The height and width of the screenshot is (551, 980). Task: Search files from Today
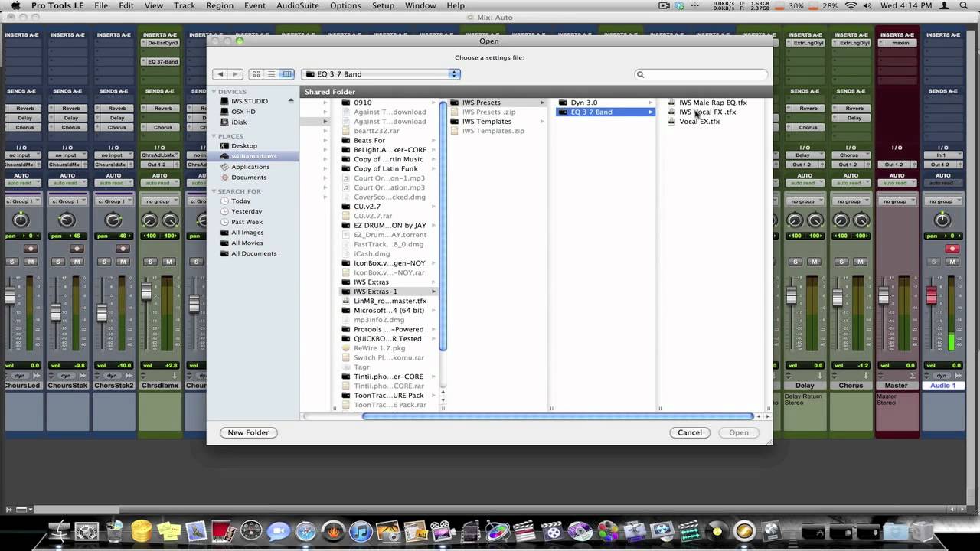pos(240,201)
